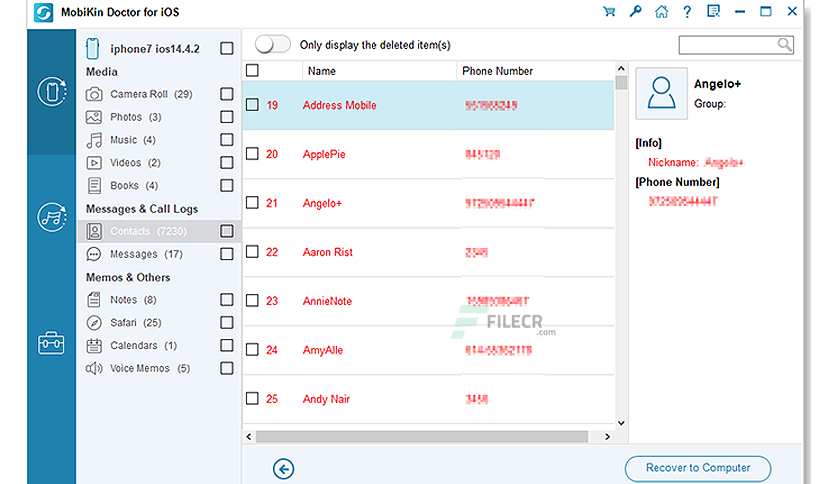The width and height of the screenshot is (836, 484).
Task: Check the Messages category checkbox
Action: click(227, 254)
